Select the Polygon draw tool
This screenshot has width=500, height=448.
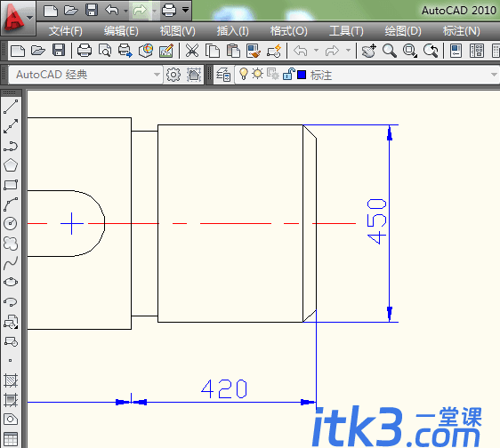11,165
